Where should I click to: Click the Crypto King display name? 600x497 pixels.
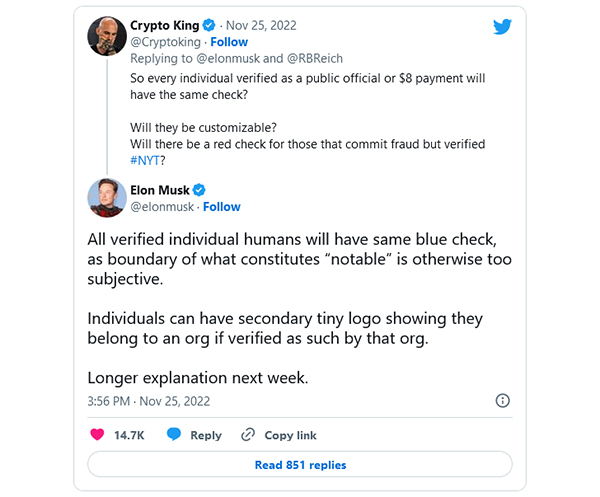(x=164, y=25)
